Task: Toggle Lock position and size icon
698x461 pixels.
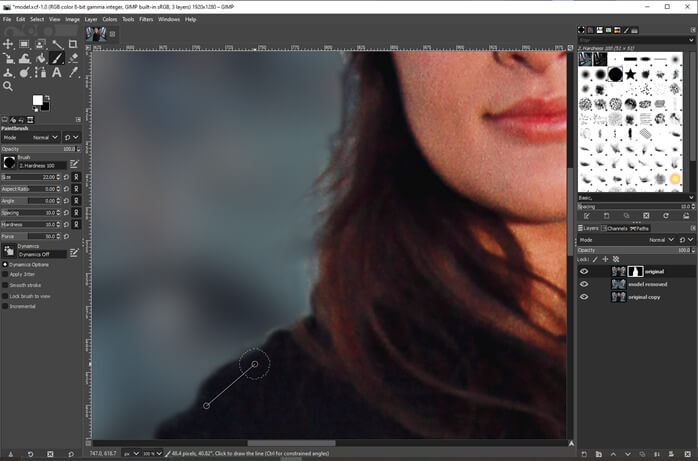Action: click(x=605, y=259)
